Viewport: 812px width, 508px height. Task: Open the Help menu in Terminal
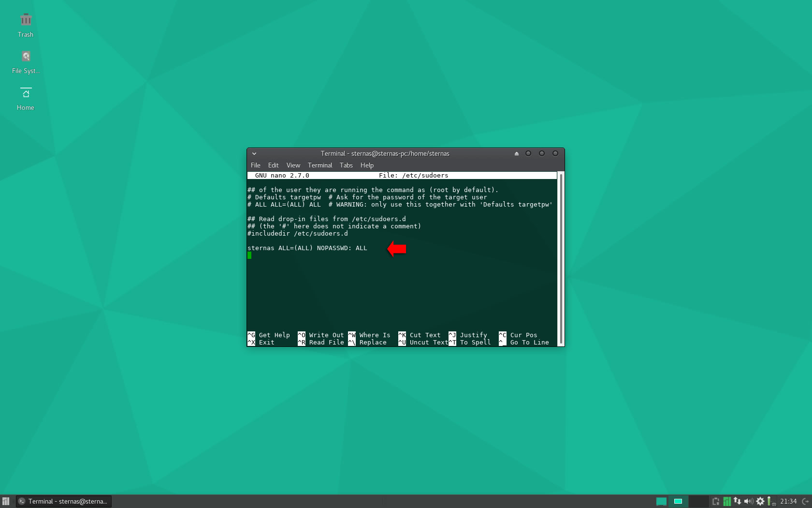(x=367, y=165)
